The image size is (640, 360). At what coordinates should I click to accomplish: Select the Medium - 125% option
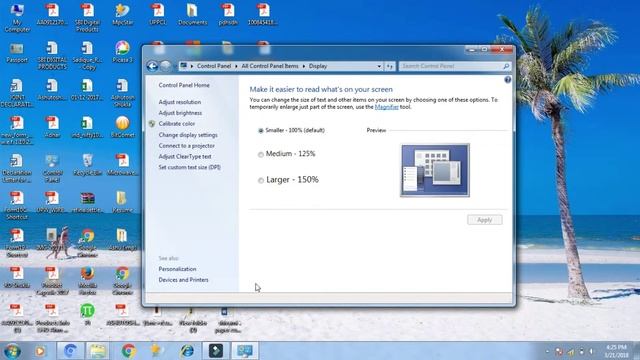pos(261,154)
